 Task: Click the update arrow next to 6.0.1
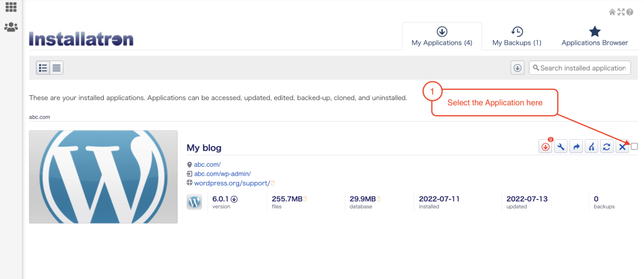(x=234, y=199)
